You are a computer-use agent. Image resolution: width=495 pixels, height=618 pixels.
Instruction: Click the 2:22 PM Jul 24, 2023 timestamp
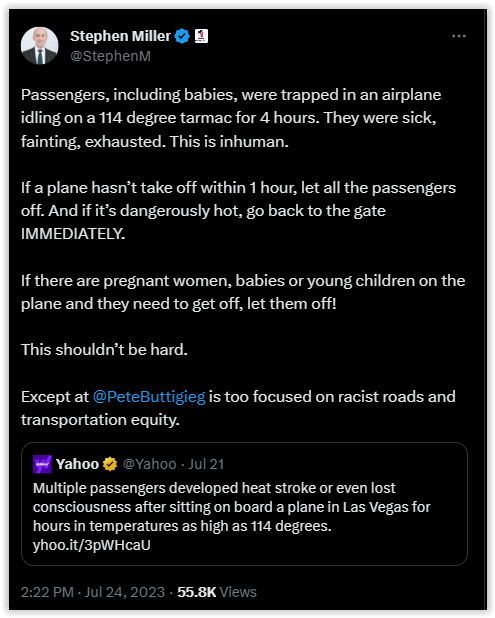pos(93,592)
